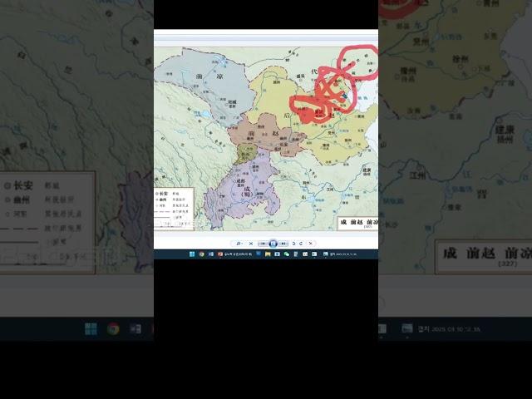Delete the current image with the X icon
The width and height of the screenshot is (532, 399).
tap(310, 244)
